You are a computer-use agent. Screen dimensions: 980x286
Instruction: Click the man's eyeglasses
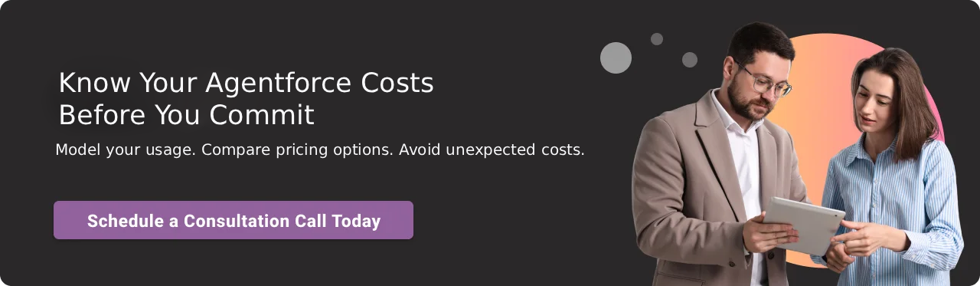[766, 81]
